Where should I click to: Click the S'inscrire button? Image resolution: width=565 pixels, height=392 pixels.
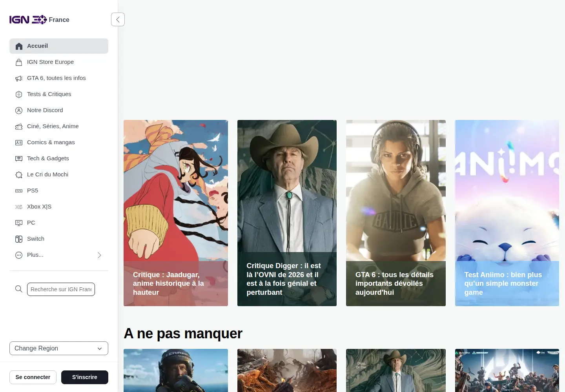click(85, 377)
